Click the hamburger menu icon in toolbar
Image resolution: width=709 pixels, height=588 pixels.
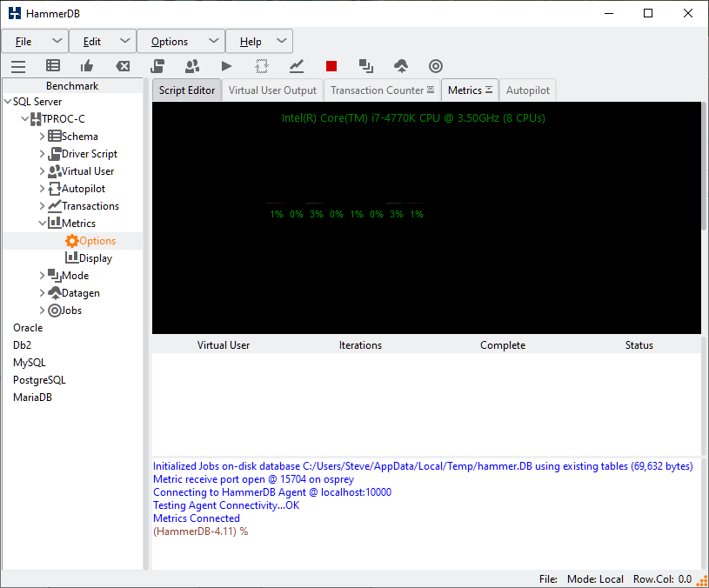pos(18,66)
